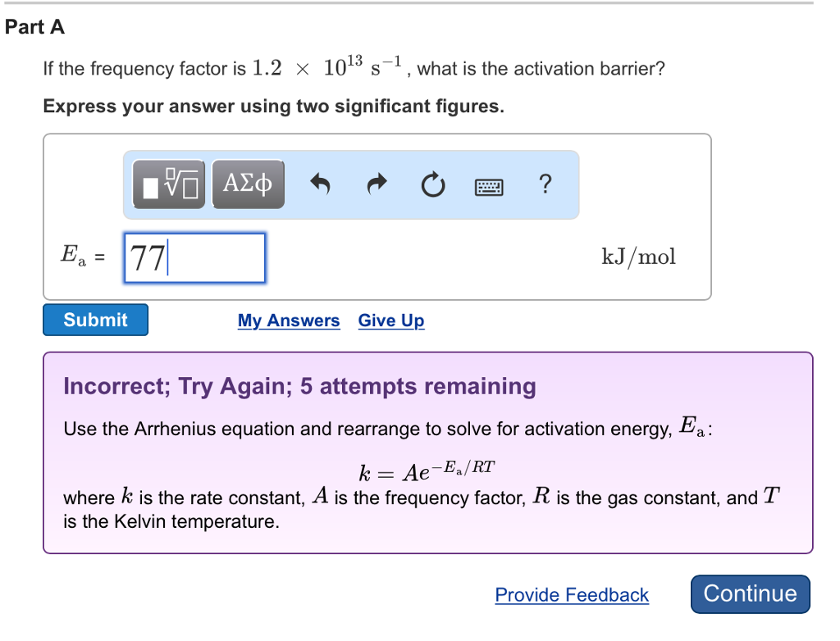Open the keyboard shortcuts tool
This screenshot has width=840, height=641.
(488, 186)
